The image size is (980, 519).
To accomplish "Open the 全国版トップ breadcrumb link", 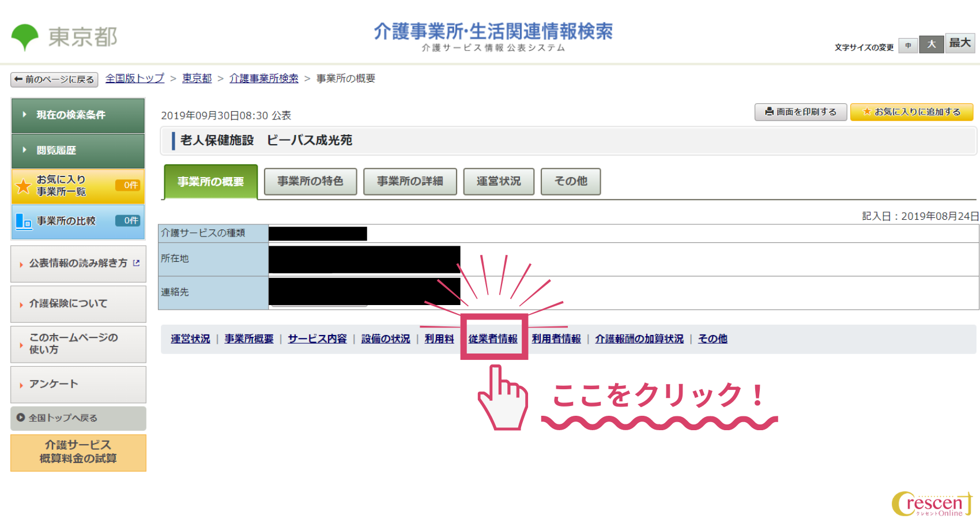I will [x=134, y=78].
